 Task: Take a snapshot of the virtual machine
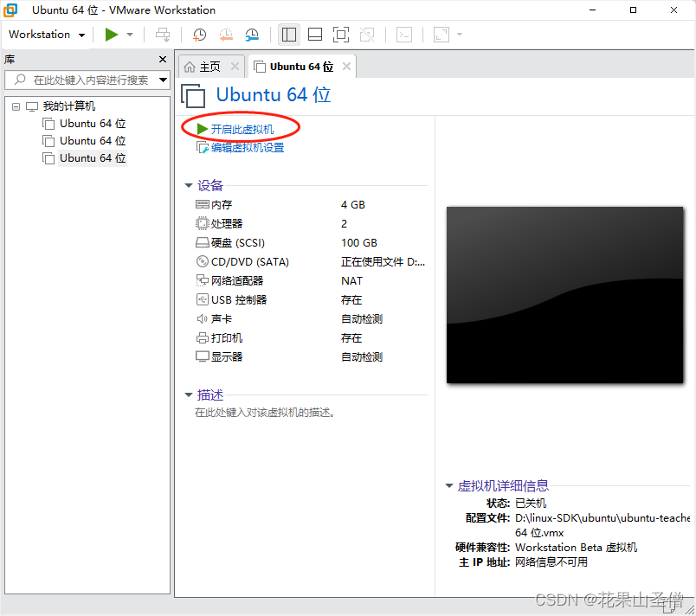tap(199, 35)
